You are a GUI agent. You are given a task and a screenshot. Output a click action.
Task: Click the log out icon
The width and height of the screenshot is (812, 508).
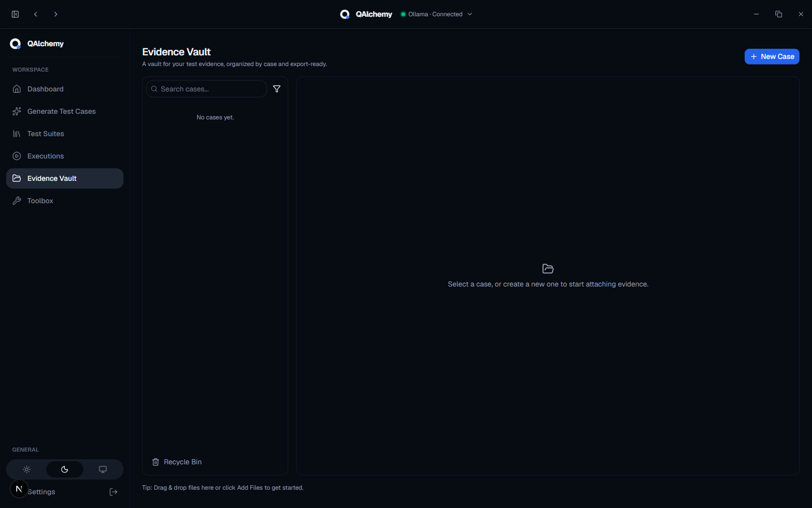tap(114, 492)
